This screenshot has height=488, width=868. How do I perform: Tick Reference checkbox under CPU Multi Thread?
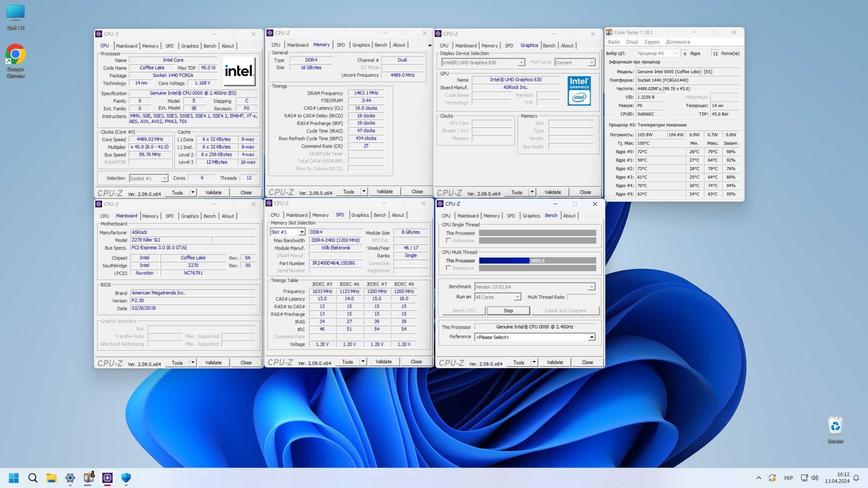click(x=449, y=268)
